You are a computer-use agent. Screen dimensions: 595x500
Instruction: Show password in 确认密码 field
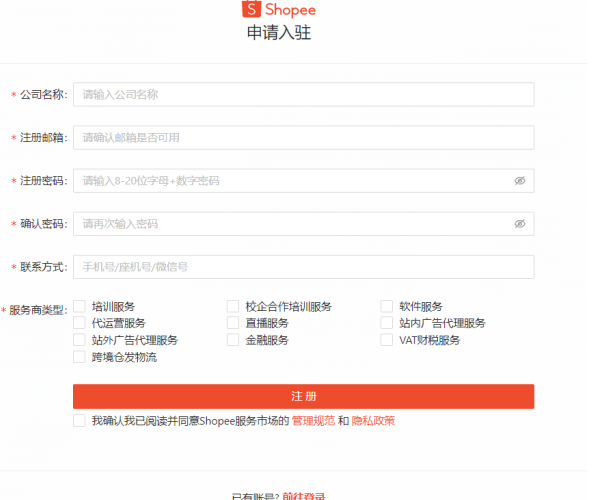tap(520, 224)
